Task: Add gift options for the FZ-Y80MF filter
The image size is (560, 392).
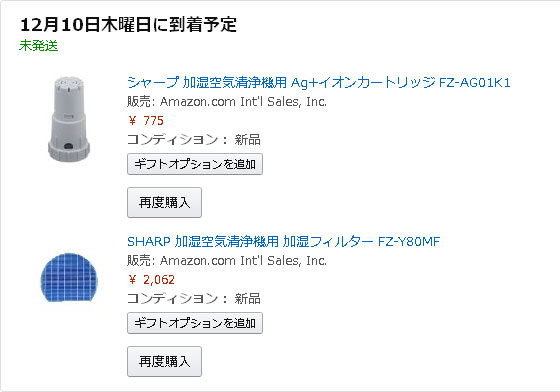Action: (x=195, y=323)
